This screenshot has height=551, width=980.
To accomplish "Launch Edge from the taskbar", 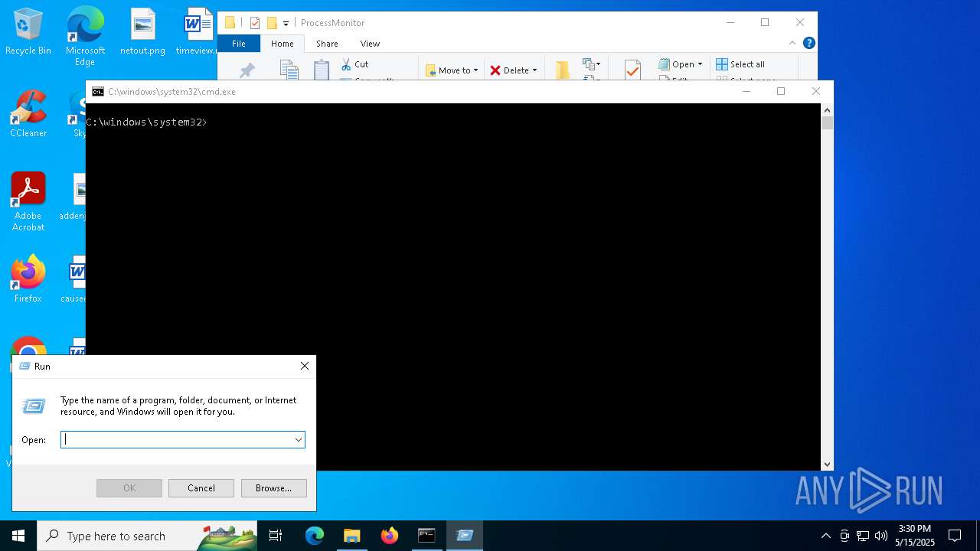I will coord(315,536).
